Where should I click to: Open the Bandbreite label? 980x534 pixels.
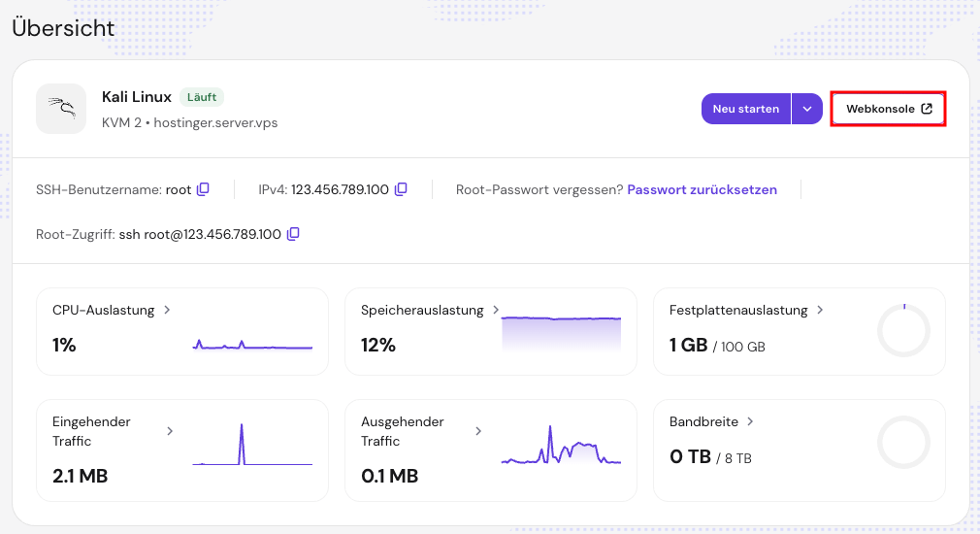(703, 421)
